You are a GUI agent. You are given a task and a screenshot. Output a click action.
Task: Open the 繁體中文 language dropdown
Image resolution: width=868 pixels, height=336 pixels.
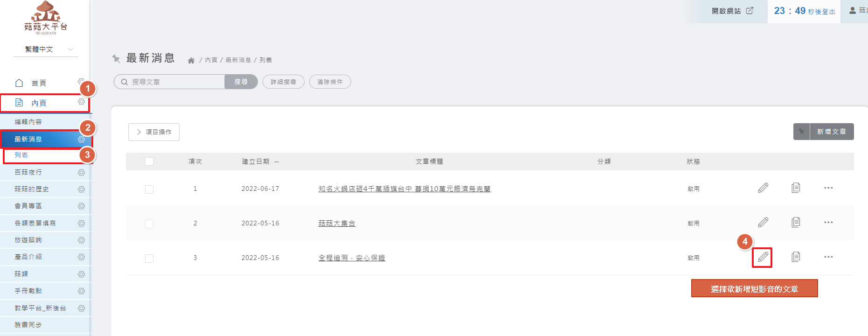point(46,49)
